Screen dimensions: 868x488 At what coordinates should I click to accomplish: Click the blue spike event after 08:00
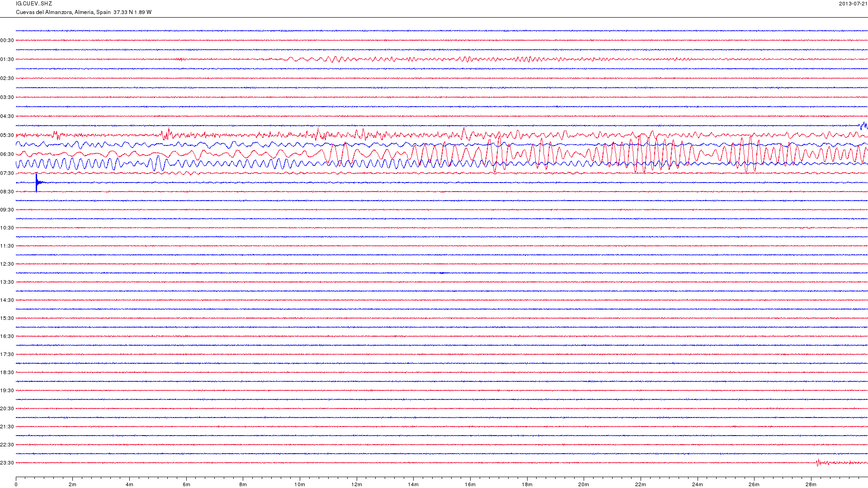38,183
